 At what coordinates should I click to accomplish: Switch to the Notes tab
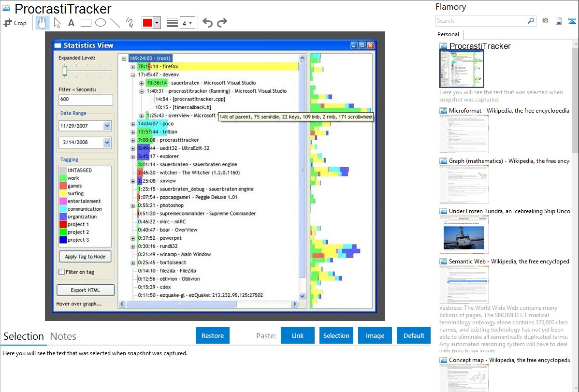(63, 336)
